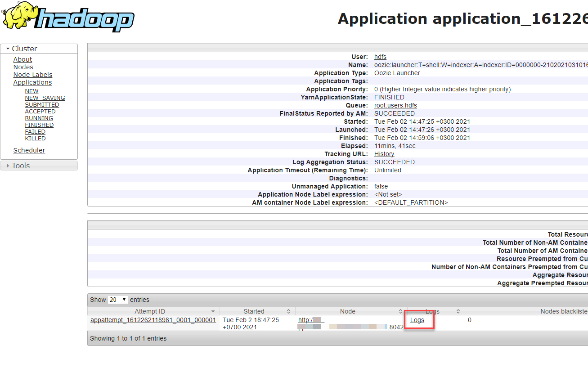588x368 pixels.
Task: Open Node Labels in sidebar
Action: 32,75
